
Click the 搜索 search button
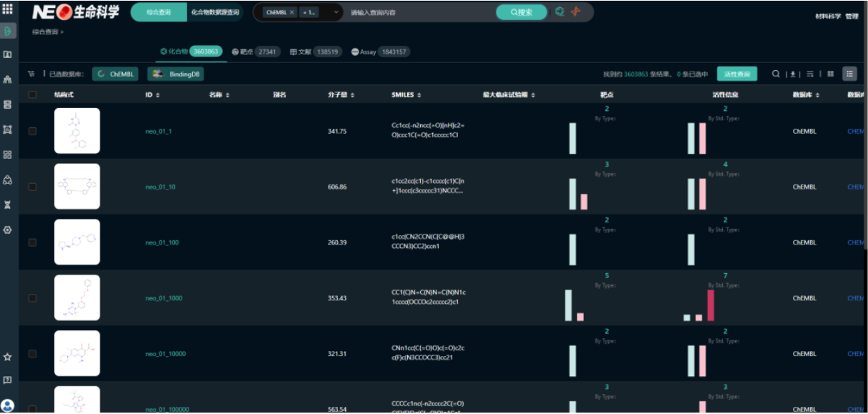[521, 13]
